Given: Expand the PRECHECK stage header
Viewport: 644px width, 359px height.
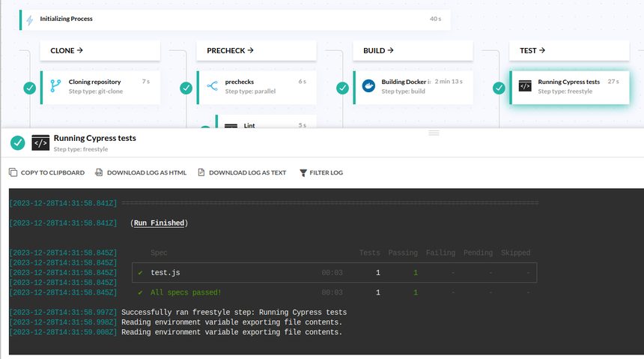Looking at the screenshot, I should click(256, 51).
